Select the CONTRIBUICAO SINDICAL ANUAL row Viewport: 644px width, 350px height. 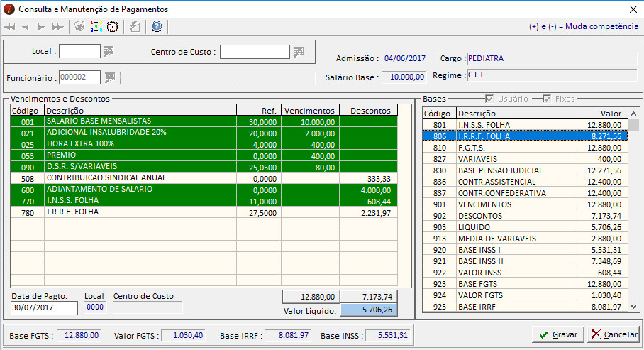point(204,178)
